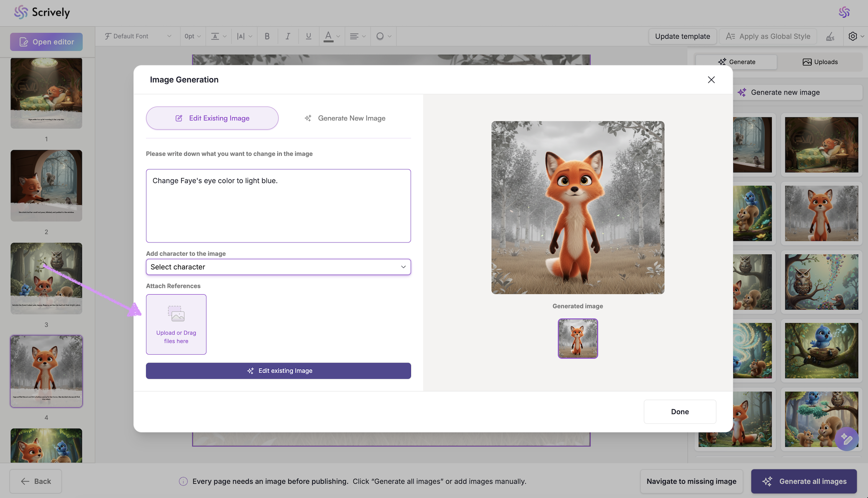
Task: Select the Edit Existing Image tab
Action: pyautogui.click(x=212, y=118)
